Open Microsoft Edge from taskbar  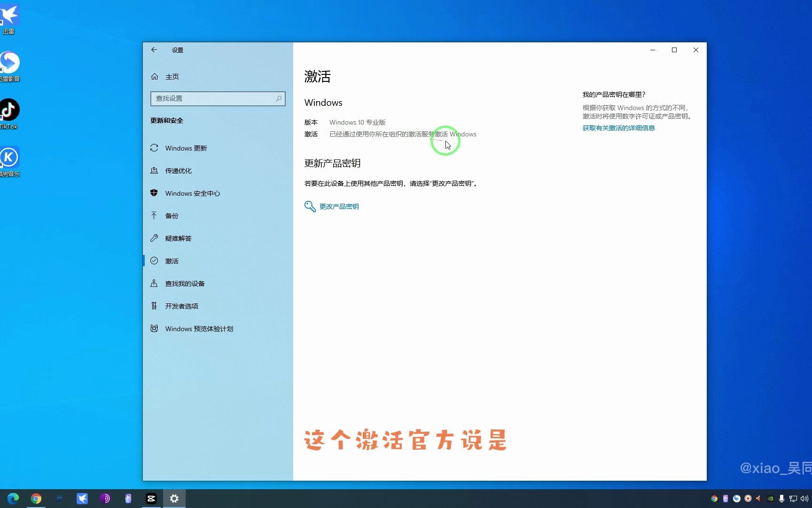pos(13,499)
